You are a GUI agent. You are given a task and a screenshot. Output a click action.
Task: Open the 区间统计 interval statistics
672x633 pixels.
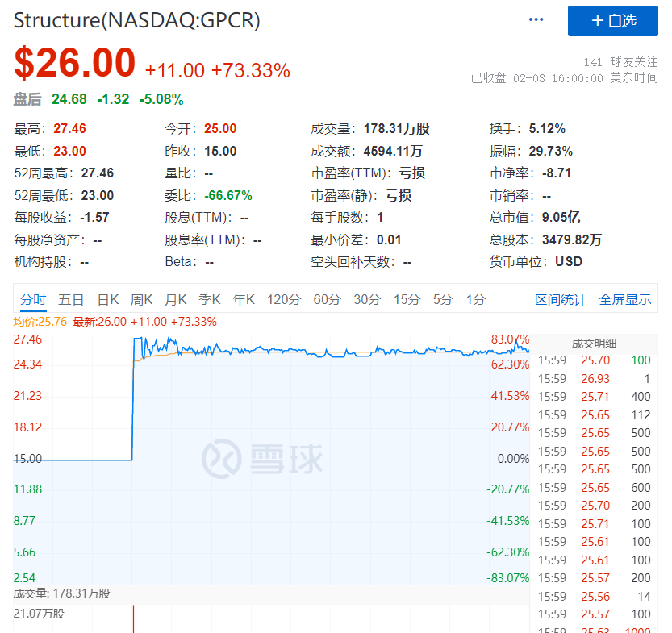click(x=561, y=298)
